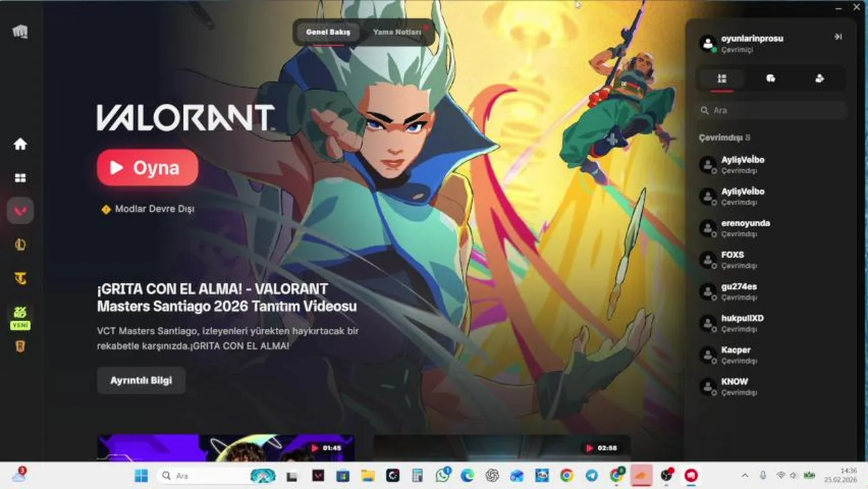Screen dimensions: 868x489
Task: Open the Windows Start menu
Action: point(141,475)
